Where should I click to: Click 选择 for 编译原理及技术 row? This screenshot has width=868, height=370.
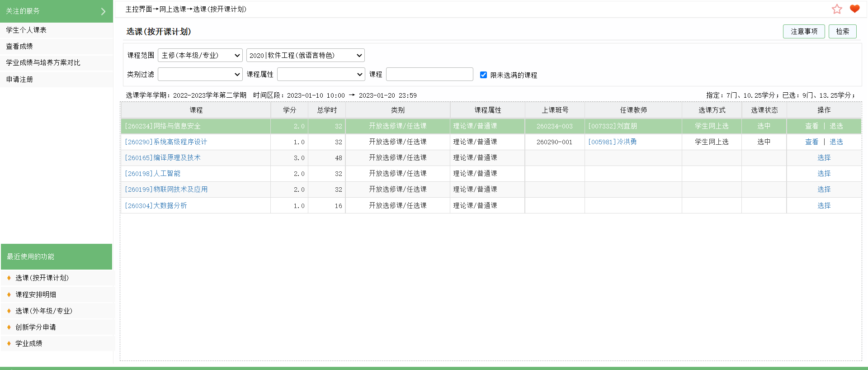[824, 158]
